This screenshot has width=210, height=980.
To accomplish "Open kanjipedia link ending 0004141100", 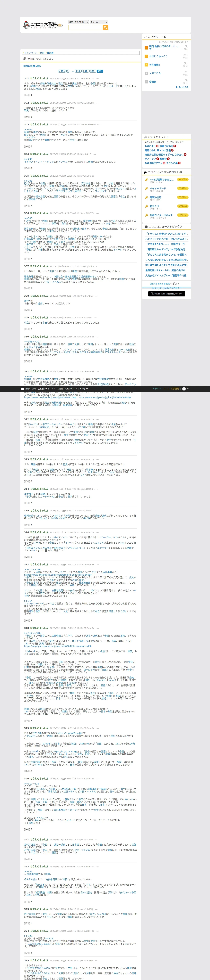I will pyautogui.click(x=50, y=397).
